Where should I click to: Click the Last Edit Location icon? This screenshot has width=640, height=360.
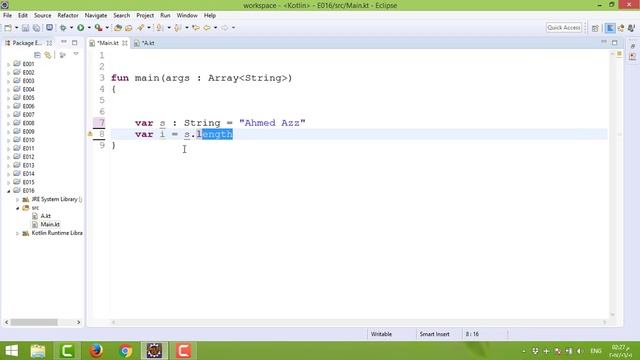pyautogui.click(x=196, y=28)
